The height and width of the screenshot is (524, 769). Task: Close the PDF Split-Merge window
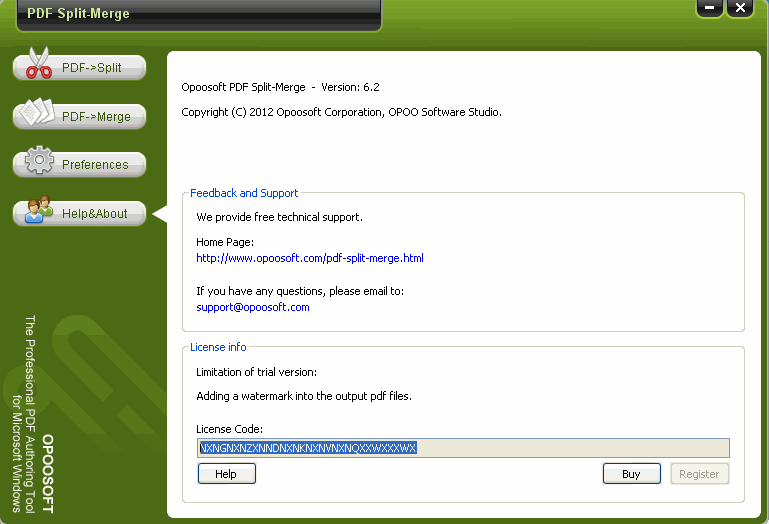pyautogui.click(x=740, y=8)
